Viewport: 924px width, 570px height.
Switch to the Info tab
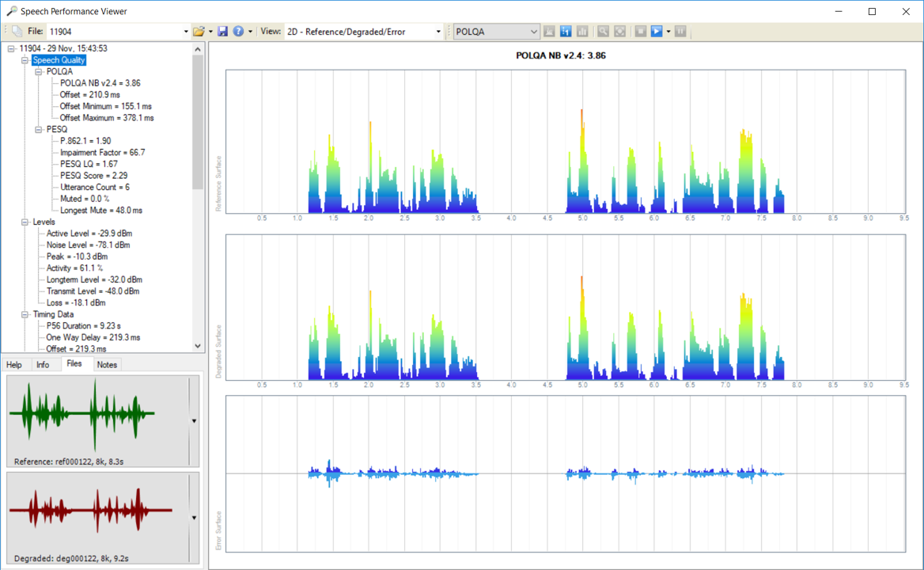coord(43,365)
